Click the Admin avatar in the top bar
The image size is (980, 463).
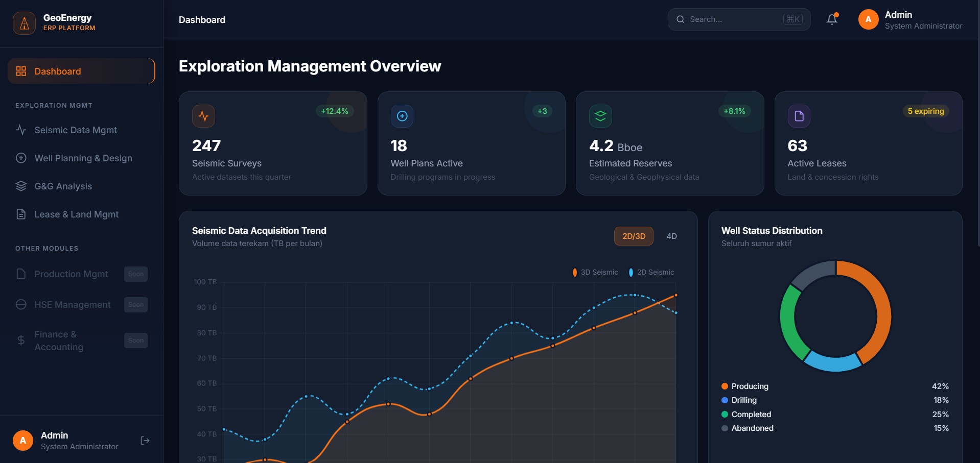(x=868, y=19)
